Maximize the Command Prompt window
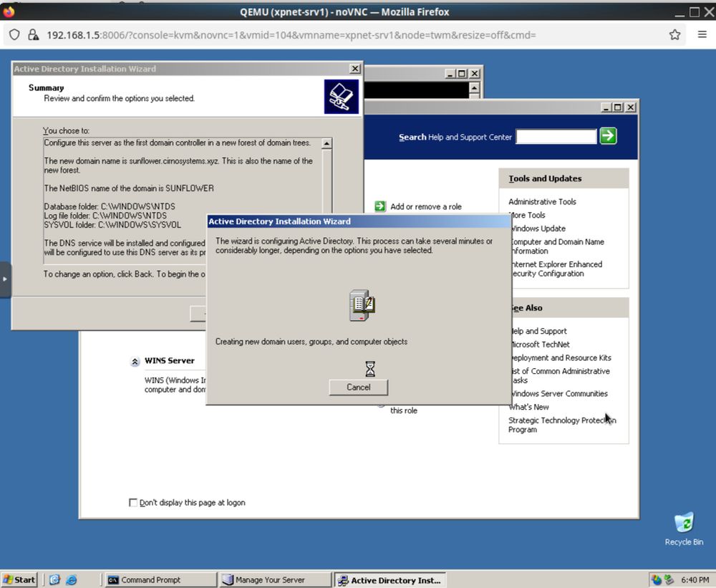The image size is (716, 588). point(462,74)
